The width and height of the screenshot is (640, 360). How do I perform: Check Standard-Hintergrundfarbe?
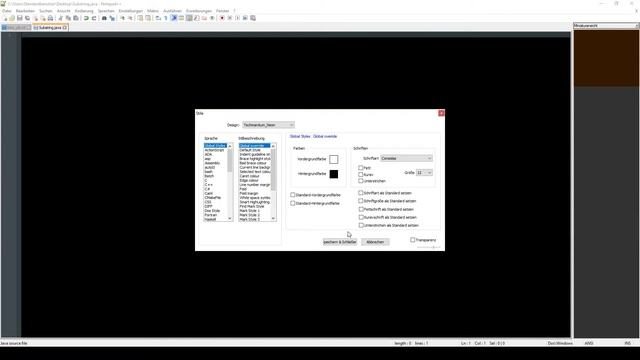click(x=293, y=203)
